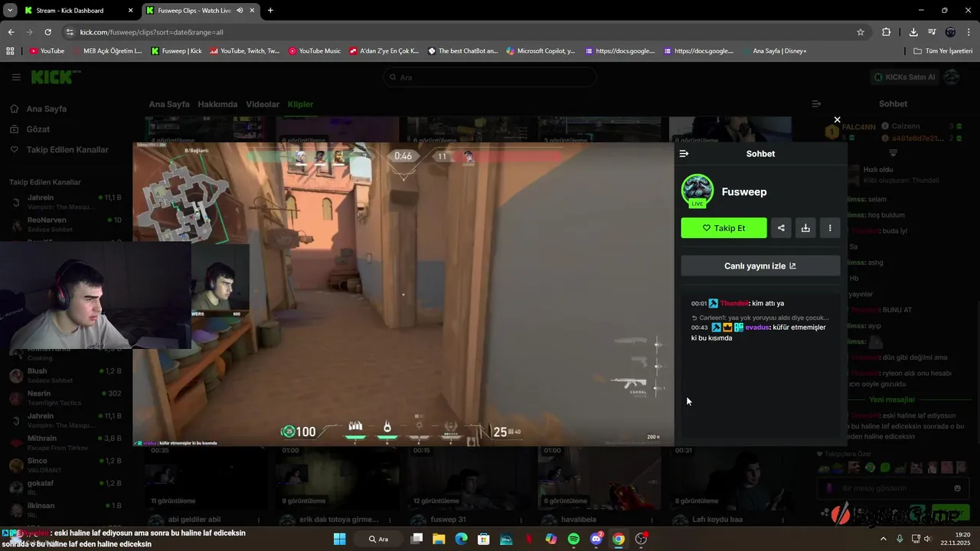Open the YouTube bookmark
This screenshot has height=551, width=980.
(x=47, y=51)
